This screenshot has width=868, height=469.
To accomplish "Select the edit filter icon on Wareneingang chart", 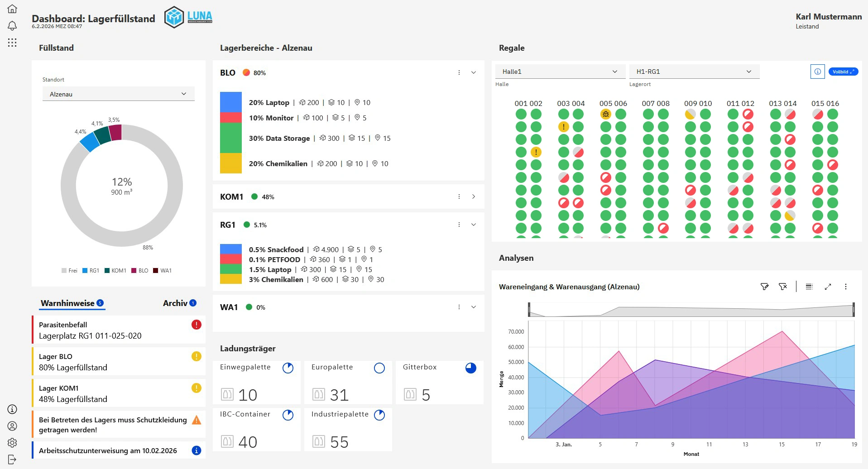I will coord(764,286).
